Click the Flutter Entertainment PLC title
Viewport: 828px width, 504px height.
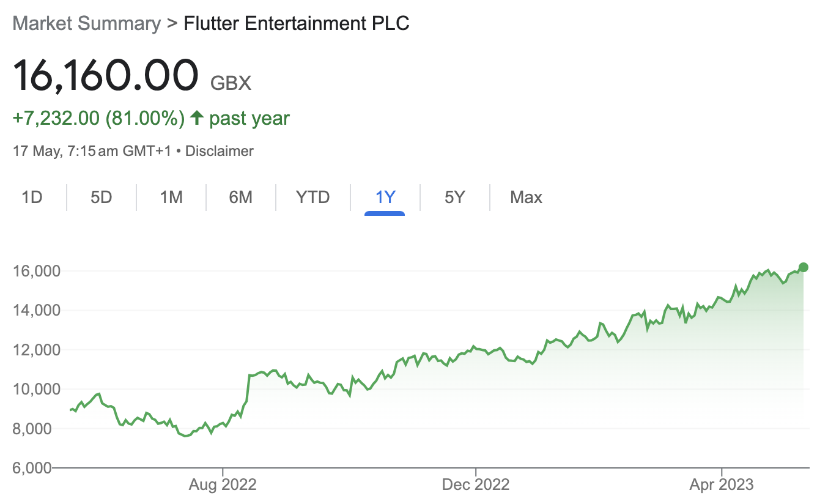297,24
